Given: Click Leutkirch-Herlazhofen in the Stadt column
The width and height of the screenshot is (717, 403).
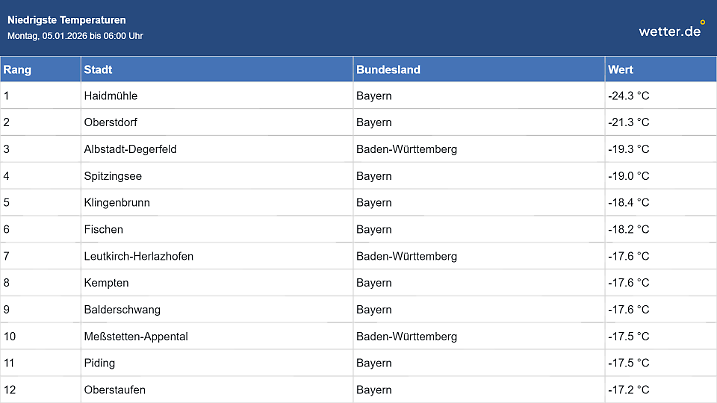Looking at the screenshot, I should point(139,256).
